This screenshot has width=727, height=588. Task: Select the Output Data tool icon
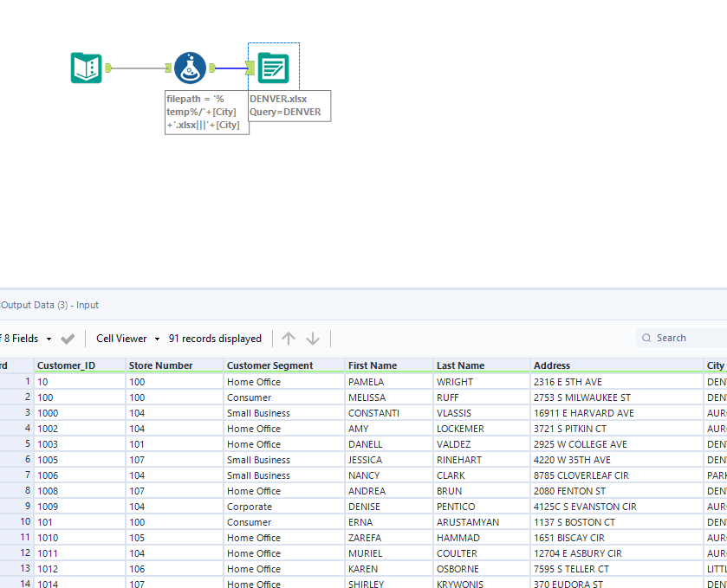[274, 68]
